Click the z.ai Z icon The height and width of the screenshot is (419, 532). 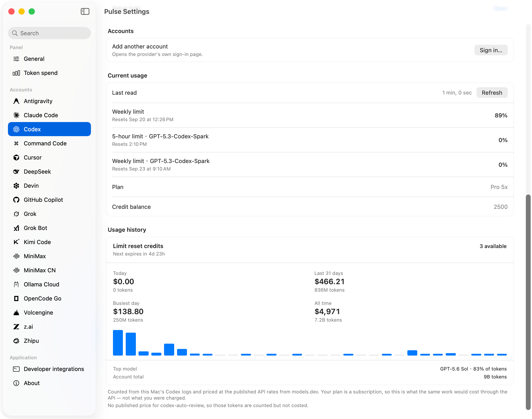(x=16, y=327)
